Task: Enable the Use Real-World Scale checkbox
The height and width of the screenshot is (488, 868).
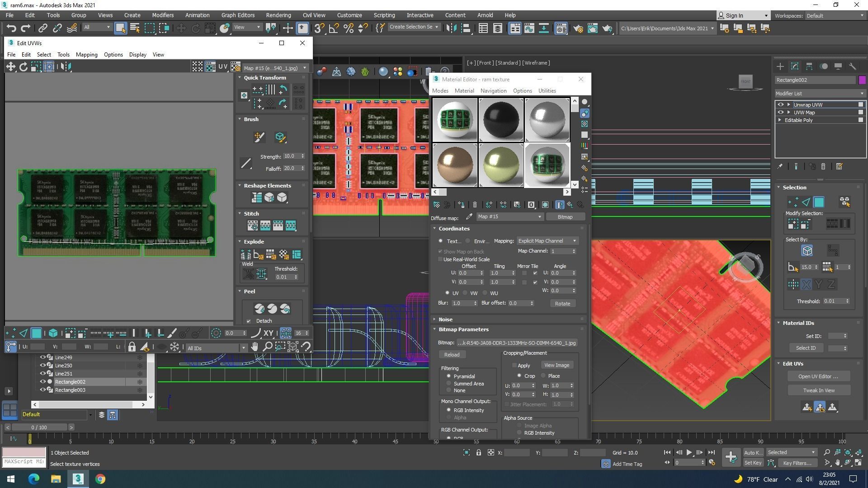Action: coord(440,259)
